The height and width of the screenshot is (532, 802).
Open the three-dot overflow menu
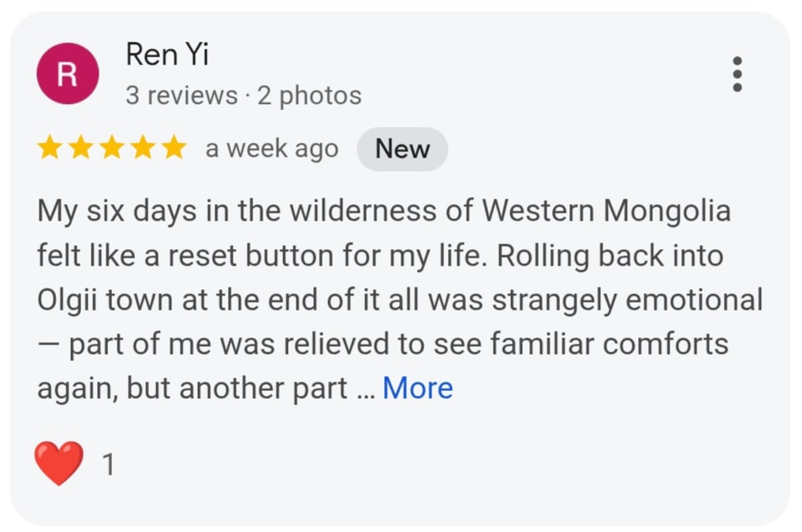[738, 73]
